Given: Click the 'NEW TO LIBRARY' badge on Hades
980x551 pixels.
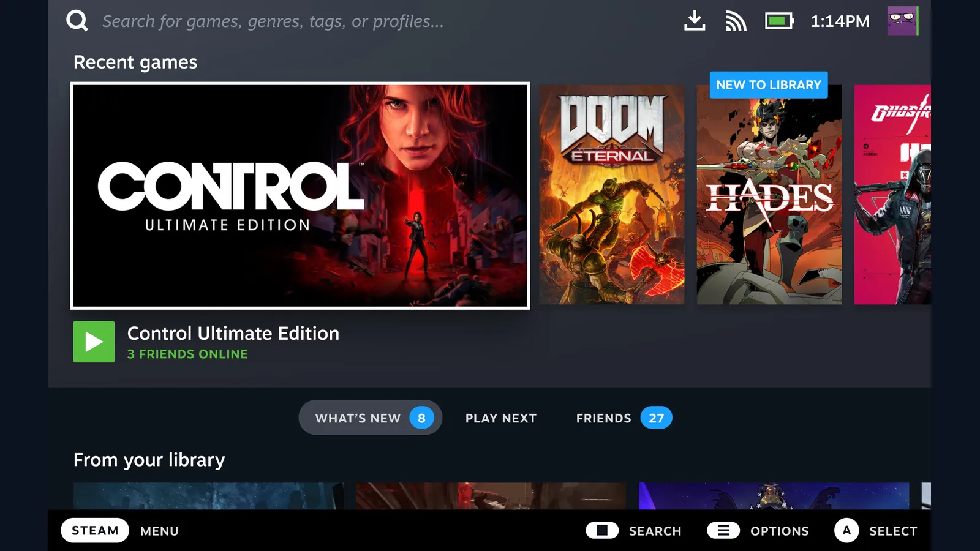Looking at the screenshot, I should [x=769, y=84].
